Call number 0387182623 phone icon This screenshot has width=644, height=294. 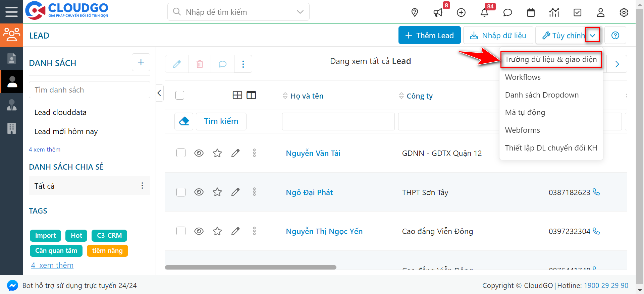pos(596,192)
